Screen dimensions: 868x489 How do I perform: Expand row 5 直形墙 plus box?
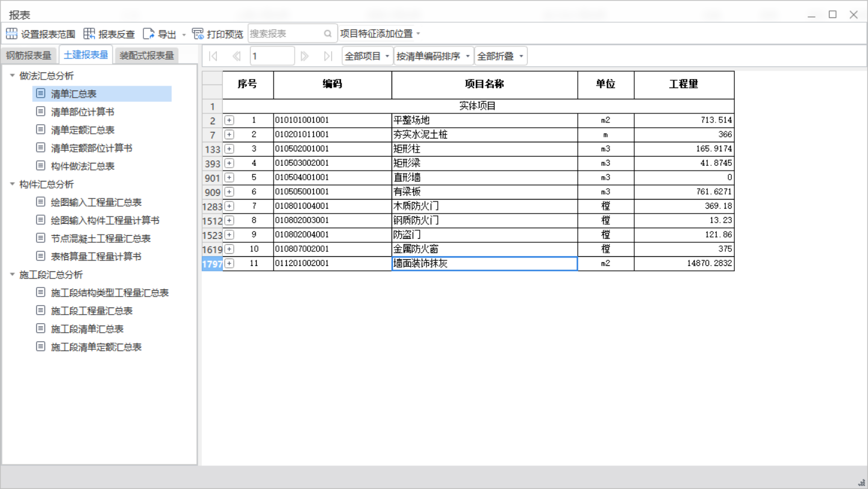pos(229,177)
